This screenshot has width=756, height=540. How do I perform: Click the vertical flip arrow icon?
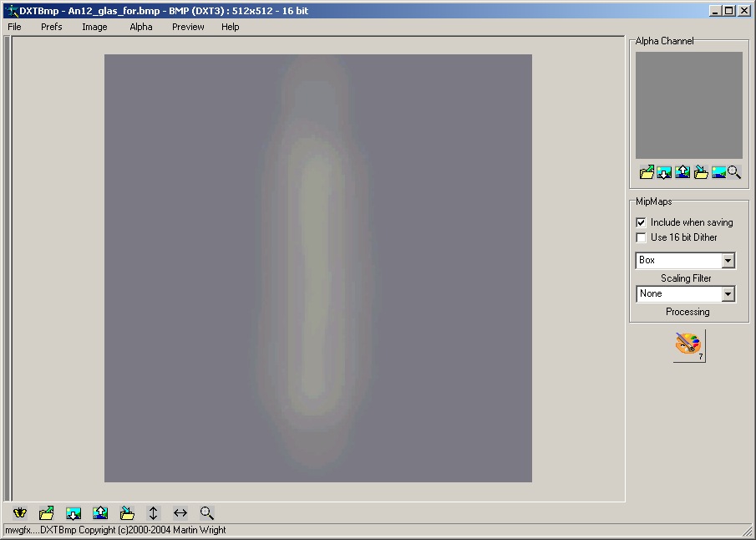(x=153, y=513)
